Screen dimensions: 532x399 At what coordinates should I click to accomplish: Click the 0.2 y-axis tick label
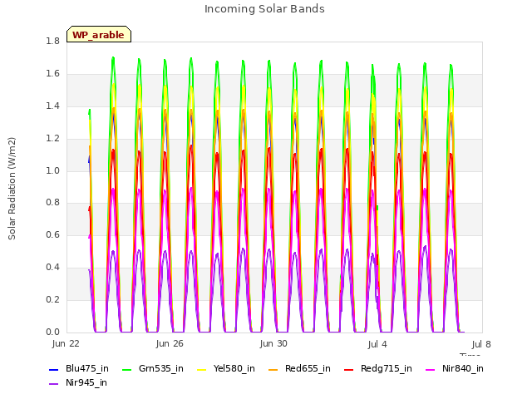[52, 299]
